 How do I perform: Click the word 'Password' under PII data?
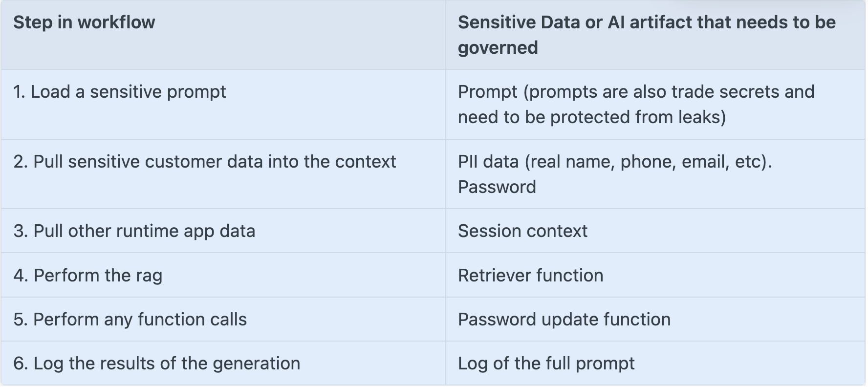pyautogui.click(x=497, y=187)
